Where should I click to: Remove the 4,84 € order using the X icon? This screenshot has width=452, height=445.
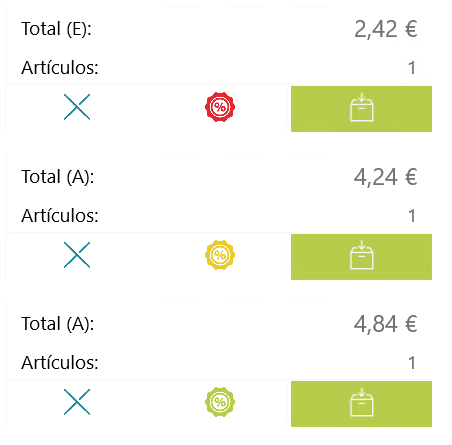pos(77,402)
